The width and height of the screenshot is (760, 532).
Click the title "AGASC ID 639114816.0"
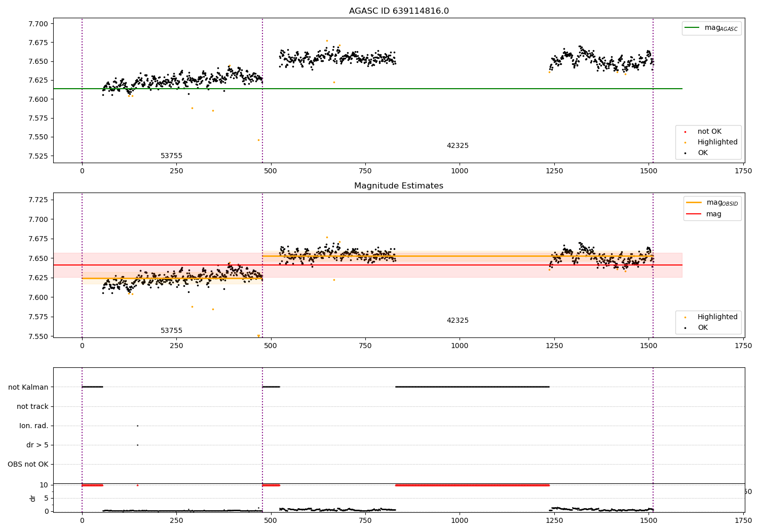[x=399, y=11]
